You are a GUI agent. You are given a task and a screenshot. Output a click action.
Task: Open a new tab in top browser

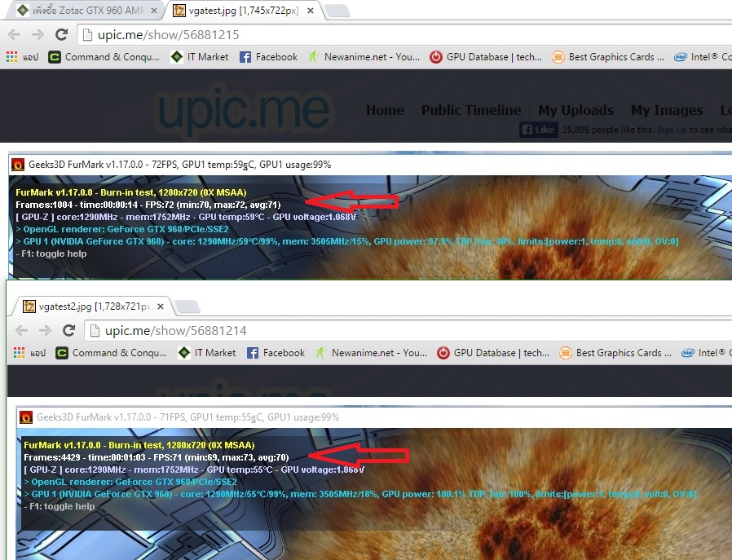point(337,11)
